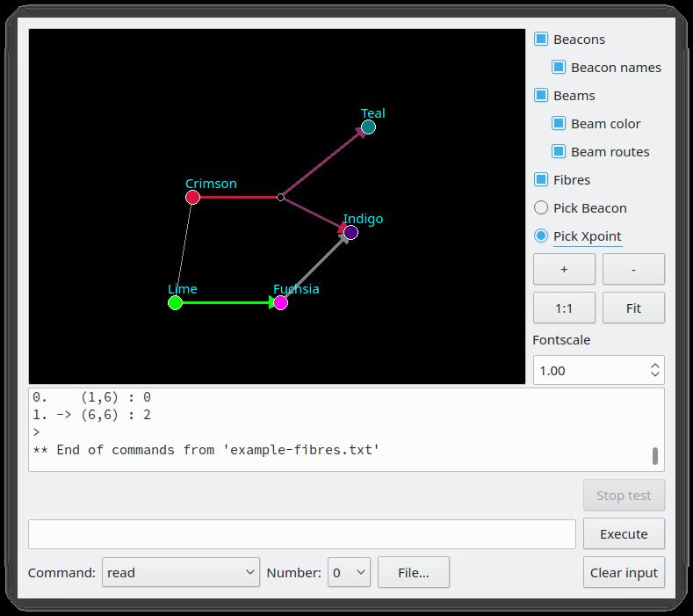
Task: Click the output log scrollbar handle
Action: (x=655, y=456)
